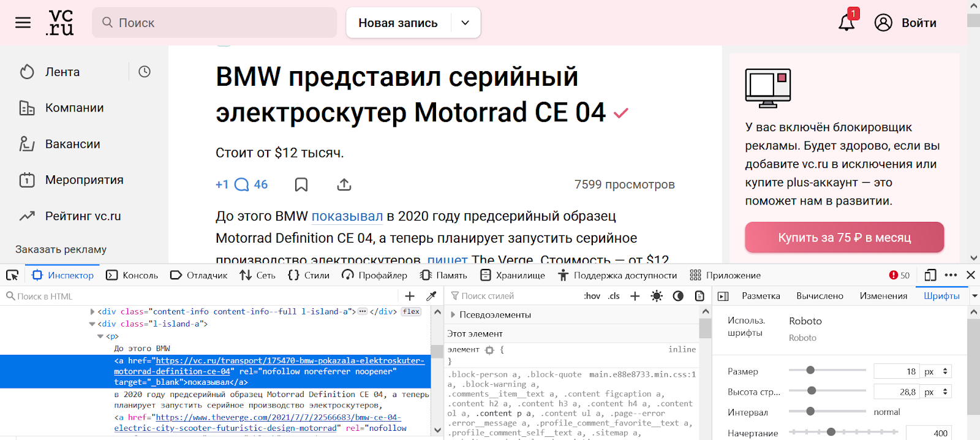Toggle light color scheme simulation (sun icon)
This screenshot has width=980, height=440.
pyautogui.click(x=657, y=296)
